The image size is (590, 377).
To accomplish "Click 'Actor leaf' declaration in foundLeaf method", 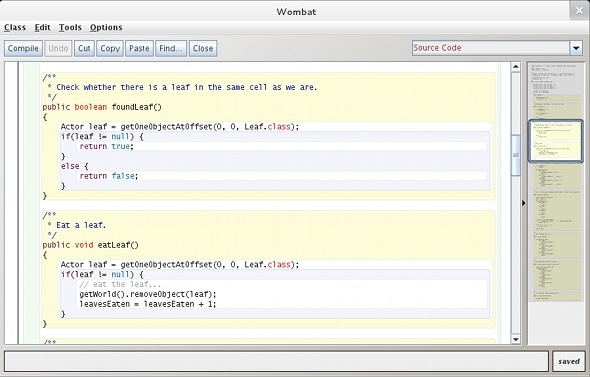I will coord(180,127).
